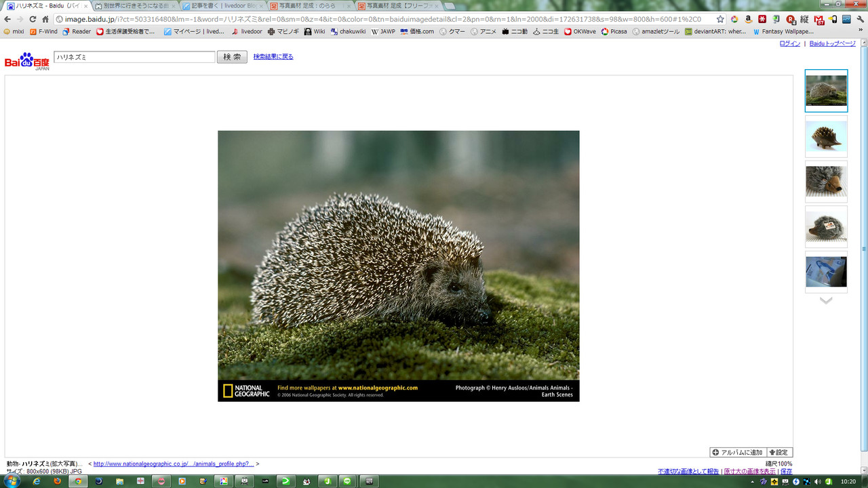This screenshot has height=488, width=868.
Task: Switch to the Chrome taskbar button
Action: [78, 481]
